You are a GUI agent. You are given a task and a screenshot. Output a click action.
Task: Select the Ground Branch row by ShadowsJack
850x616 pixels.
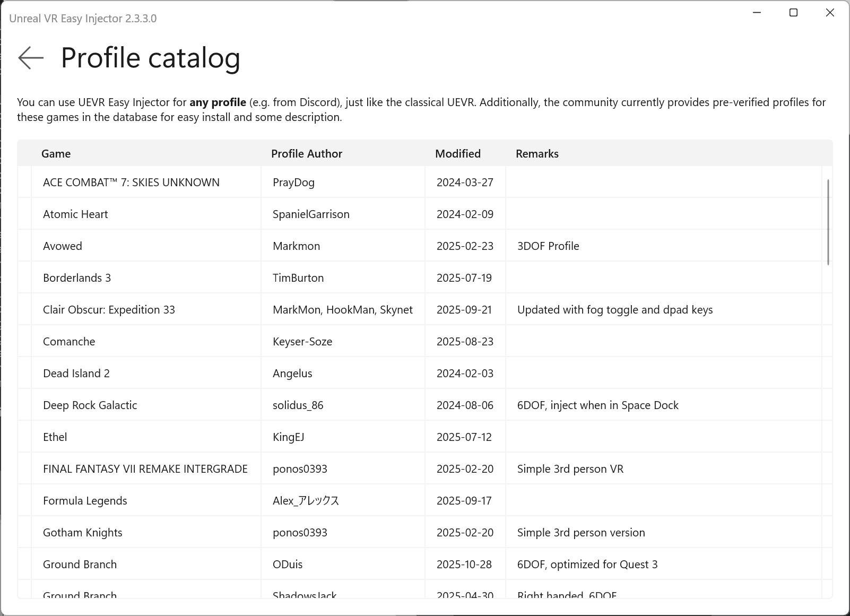coord(212,594)
